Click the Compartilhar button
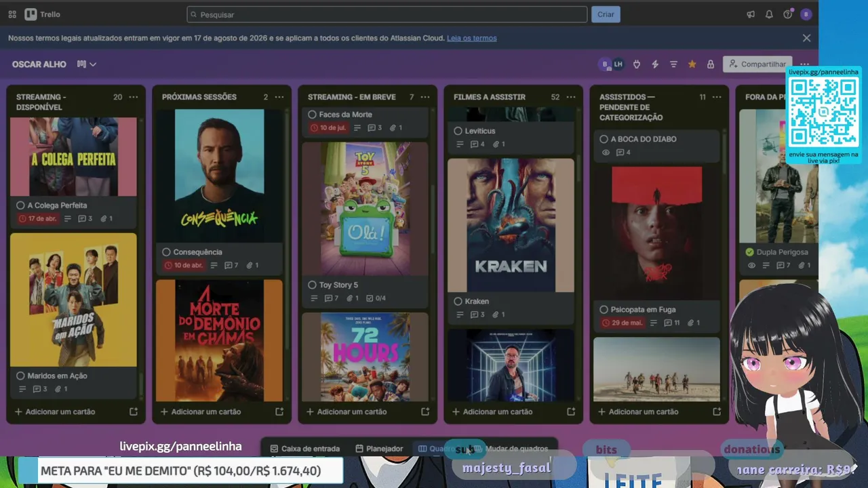 (757, 64)
